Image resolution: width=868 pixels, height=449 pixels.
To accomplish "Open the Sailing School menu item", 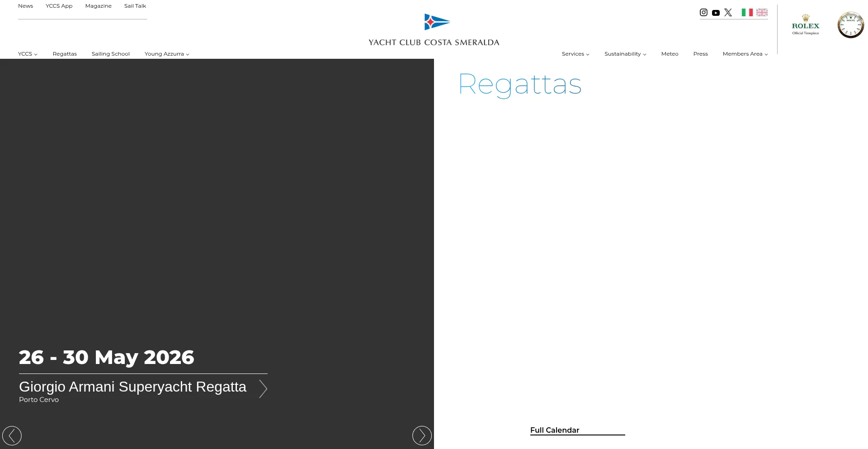I will pyautogui.click(x=111, y=54).
